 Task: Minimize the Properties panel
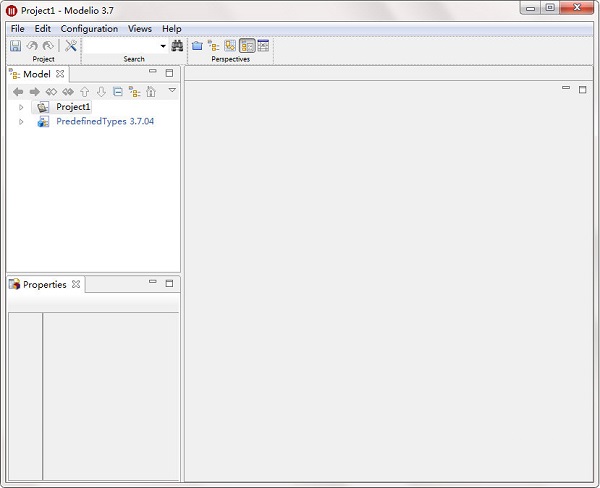(x=153, y=282)
